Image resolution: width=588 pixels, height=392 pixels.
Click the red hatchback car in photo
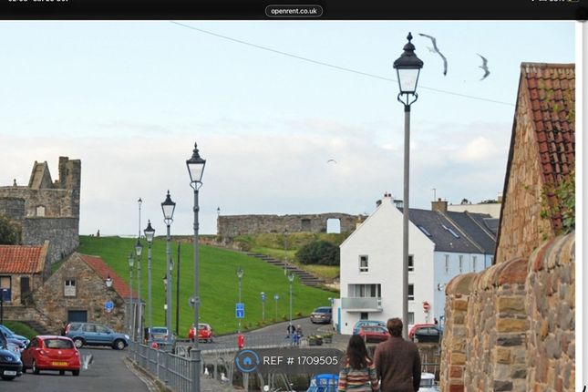(x=51, y=355)
